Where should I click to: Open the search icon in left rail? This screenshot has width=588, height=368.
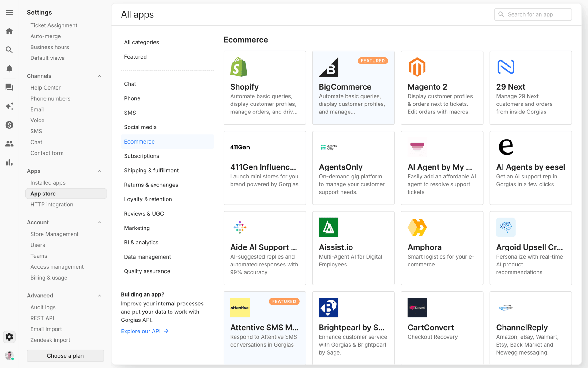point(9,50)
